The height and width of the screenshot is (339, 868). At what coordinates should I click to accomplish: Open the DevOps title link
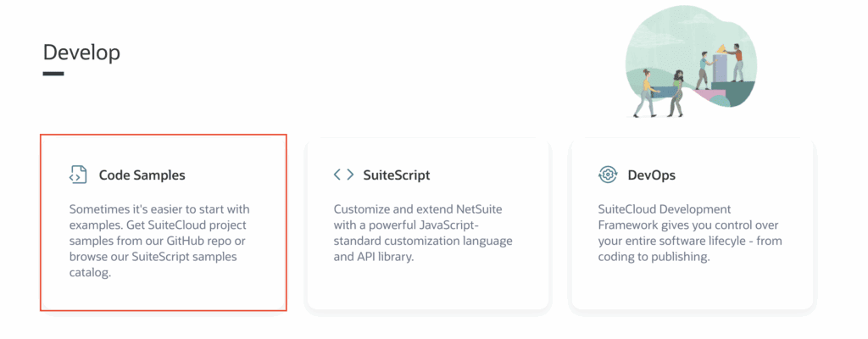pyautogui.click(x=652, y=175)
